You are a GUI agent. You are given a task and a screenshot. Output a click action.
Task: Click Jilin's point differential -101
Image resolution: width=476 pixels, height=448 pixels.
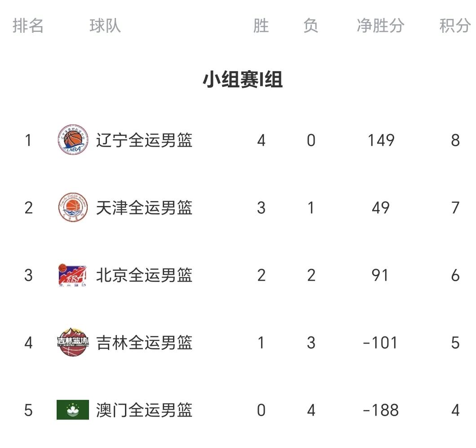381,343
